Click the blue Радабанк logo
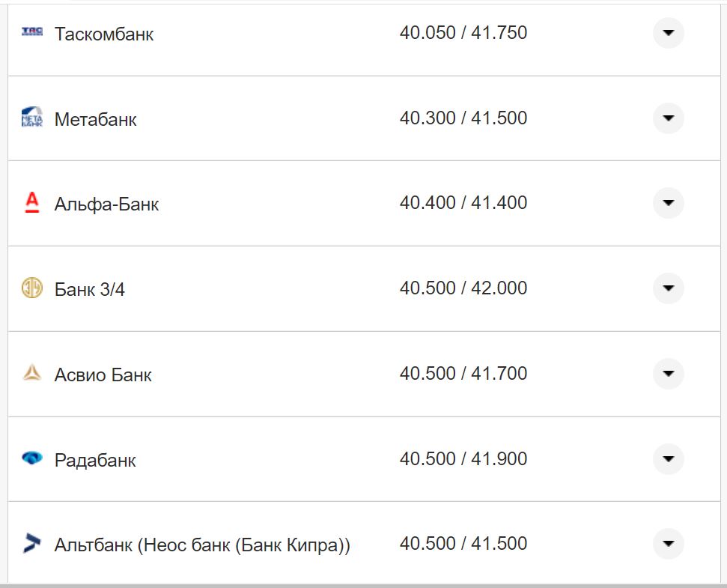Viewport: 727px width, 588px height. tap(32, 458)
